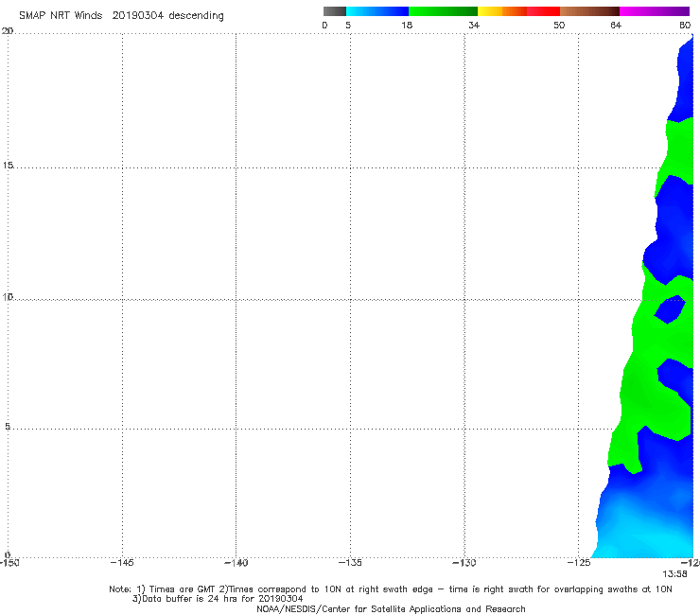Click the note '3)Data buffer is 24 hrs'
700x615 pixels.
218,599
